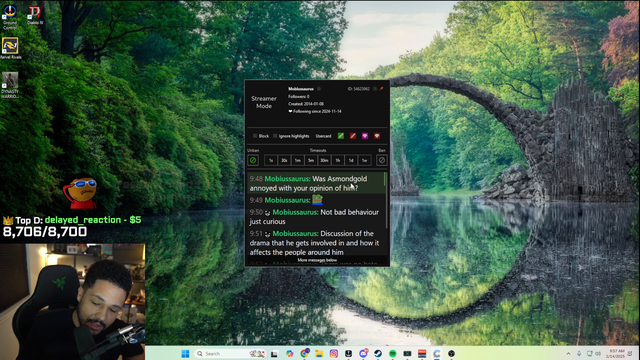Open clock showing 9:57 AM

(616, 353)
